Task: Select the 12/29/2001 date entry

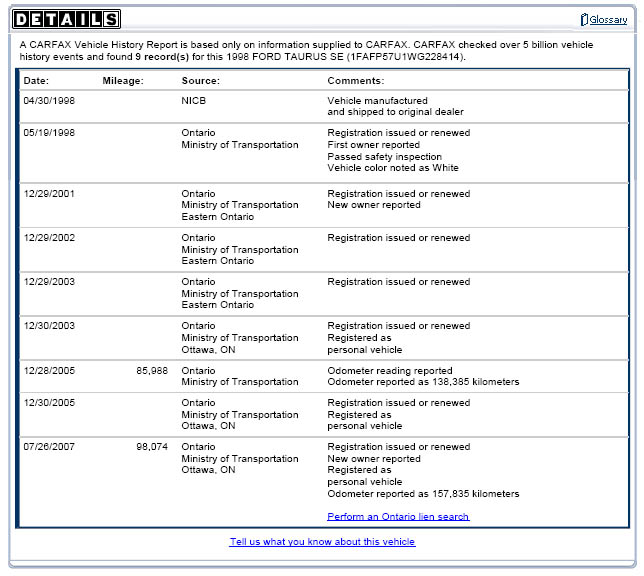Action: point(49,193)
